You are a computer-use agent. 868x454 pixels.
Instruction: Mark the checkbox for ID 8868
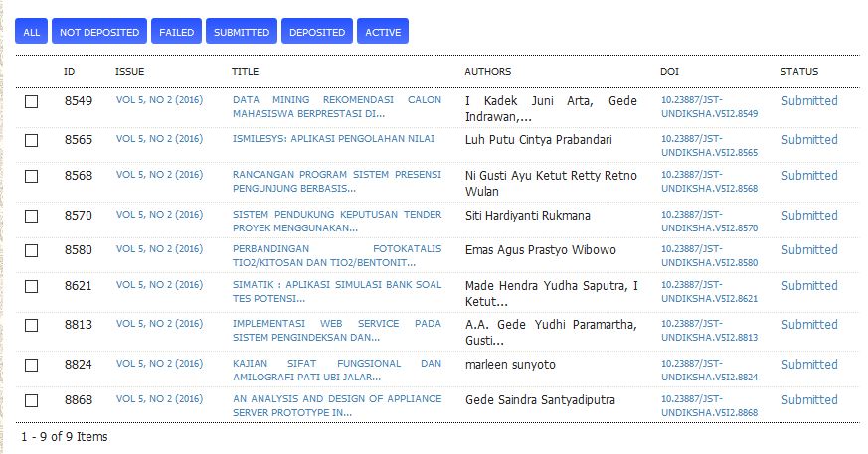(x=32, y=401)
